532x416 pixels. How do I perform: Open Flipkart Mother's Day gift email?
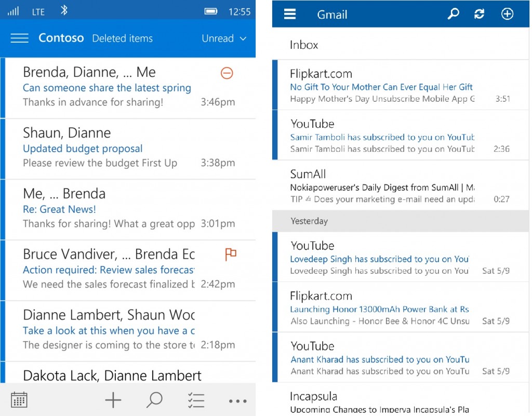[401, 85]
